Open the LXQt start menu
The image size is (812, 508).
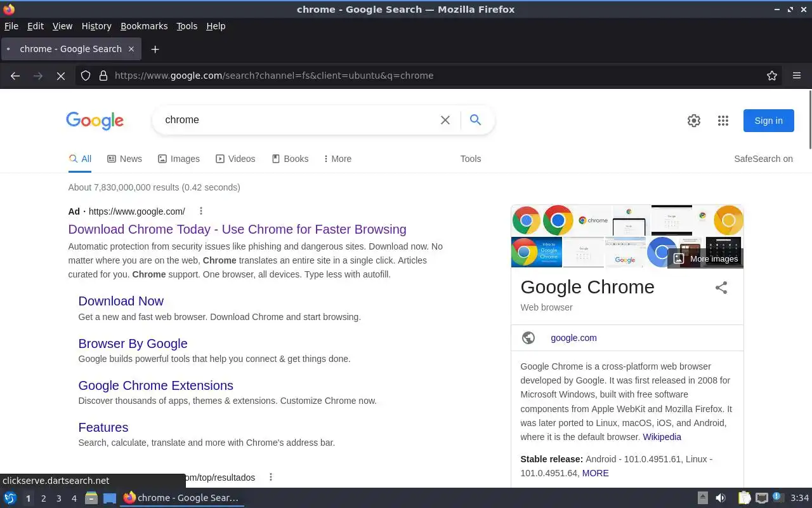point(10,498)
